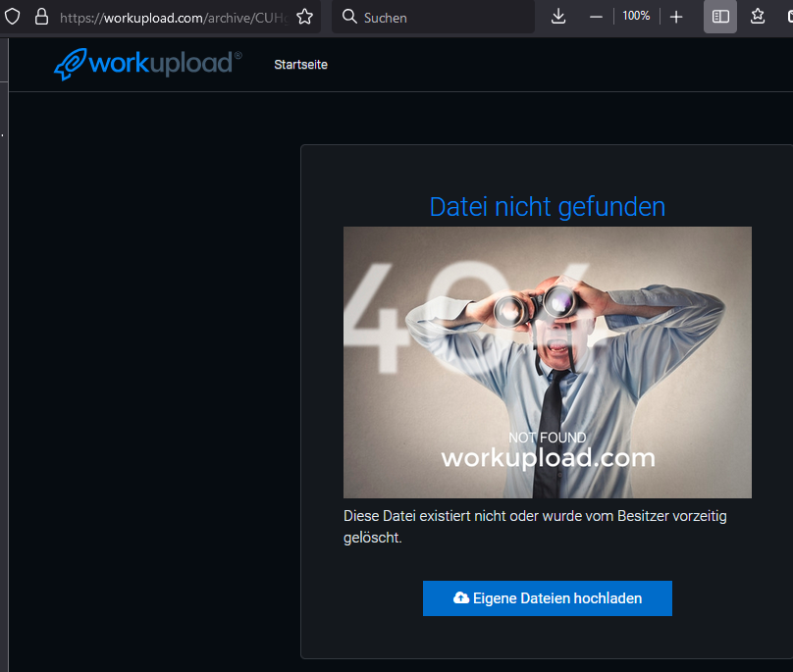
Task: Open the Startseite navigation link
Action: coord(300,65)
